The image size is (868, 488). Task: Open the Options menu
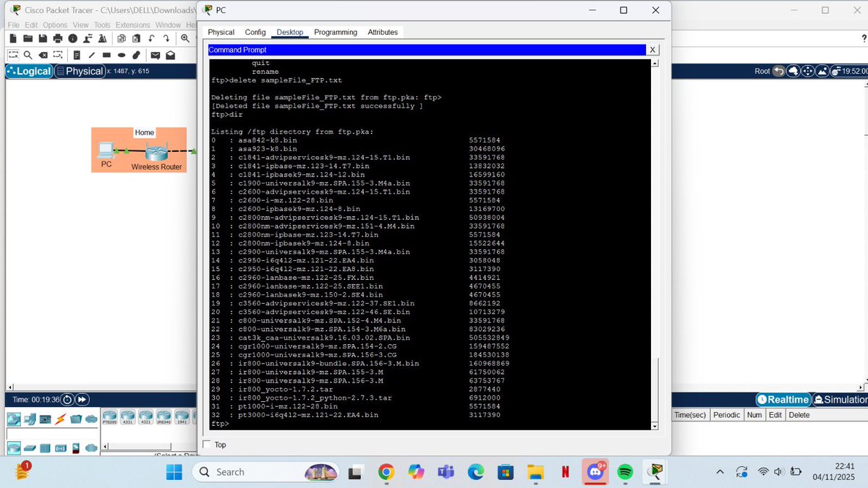point(55,25)
